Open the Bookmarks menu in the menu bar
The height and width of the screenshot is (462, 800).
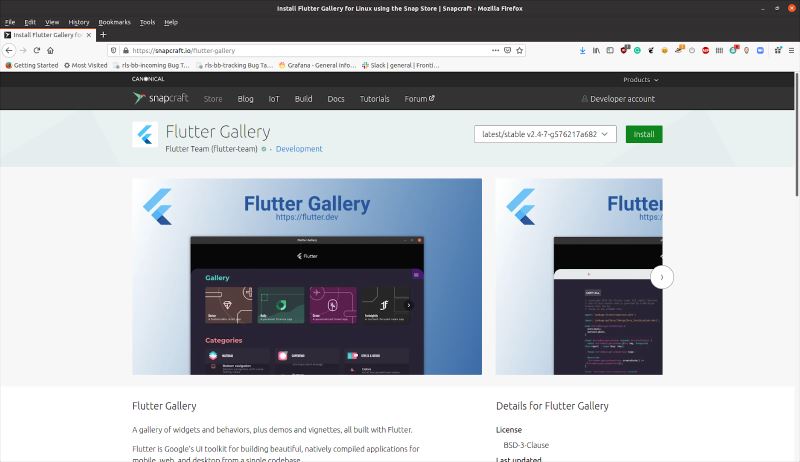(x=114, y=22)
